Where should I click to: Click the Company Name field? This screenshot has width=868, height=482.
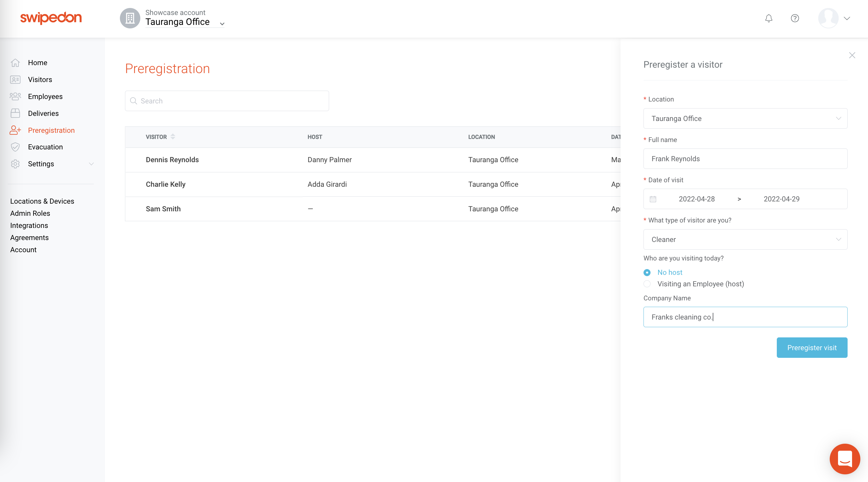tap(745, 317)
